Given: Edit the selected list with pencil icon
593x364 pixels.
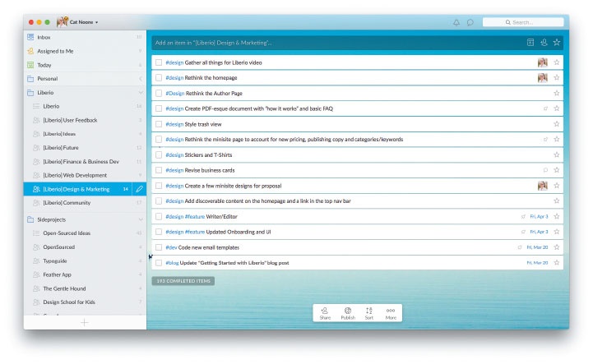Looking at the screenshot, I should (x=139, y=189).
